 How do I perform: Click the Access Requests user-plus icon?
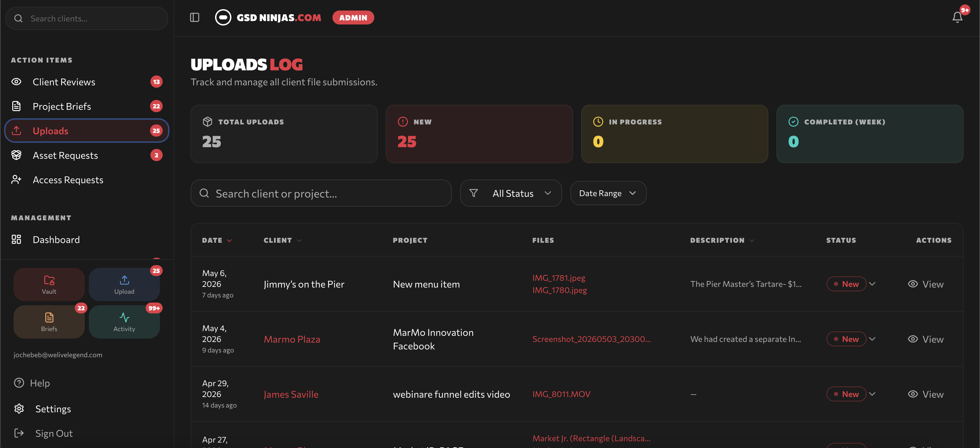[x=16, y=179]
